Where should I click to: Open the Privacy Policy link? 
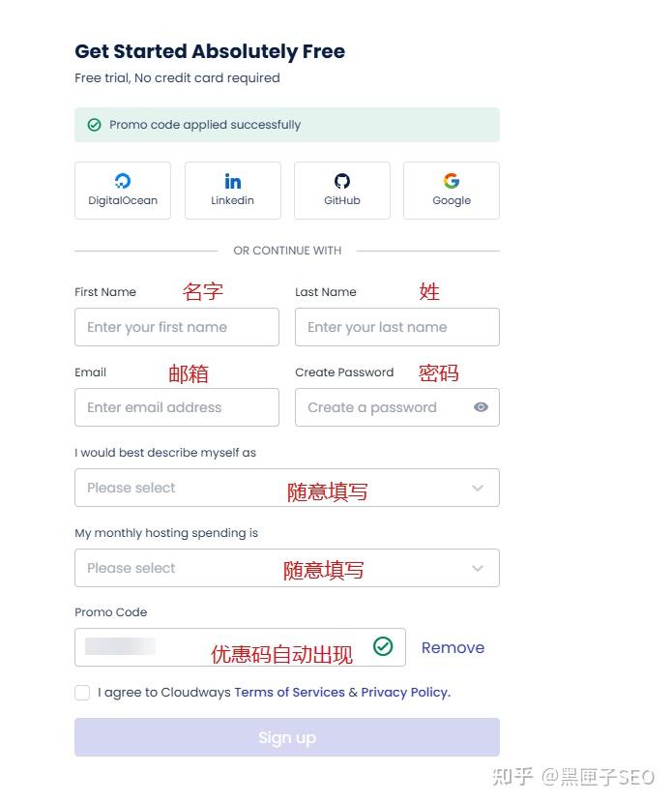point(405,692)
